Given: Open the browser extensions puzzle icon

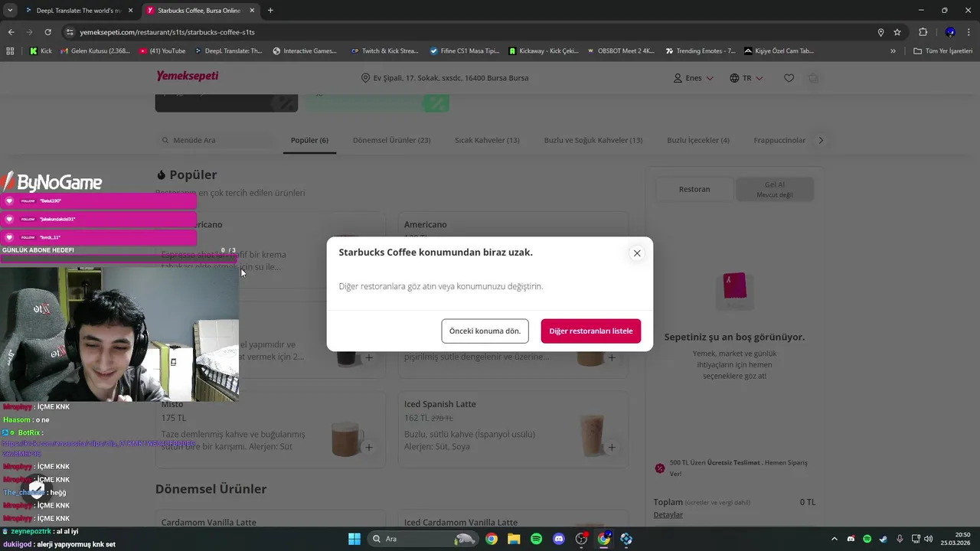Looking at the screenshot, I should tap(923, 32).
